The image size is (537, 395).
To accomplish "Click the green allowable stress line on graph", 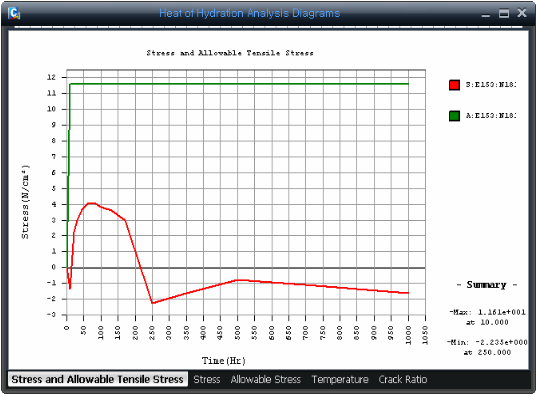I will click(240, 84).
